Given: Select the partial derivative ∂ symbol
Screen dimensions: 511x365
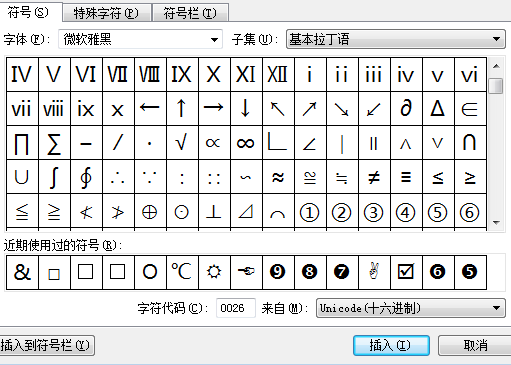Looking at the screenshot, I should (x=406, y=109).
